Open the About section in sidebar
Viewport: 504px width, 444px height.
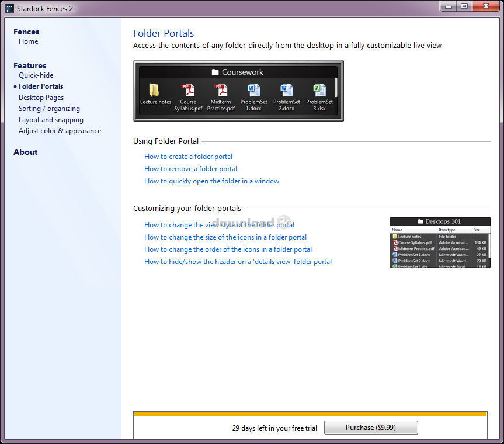(x=25, y=152)
